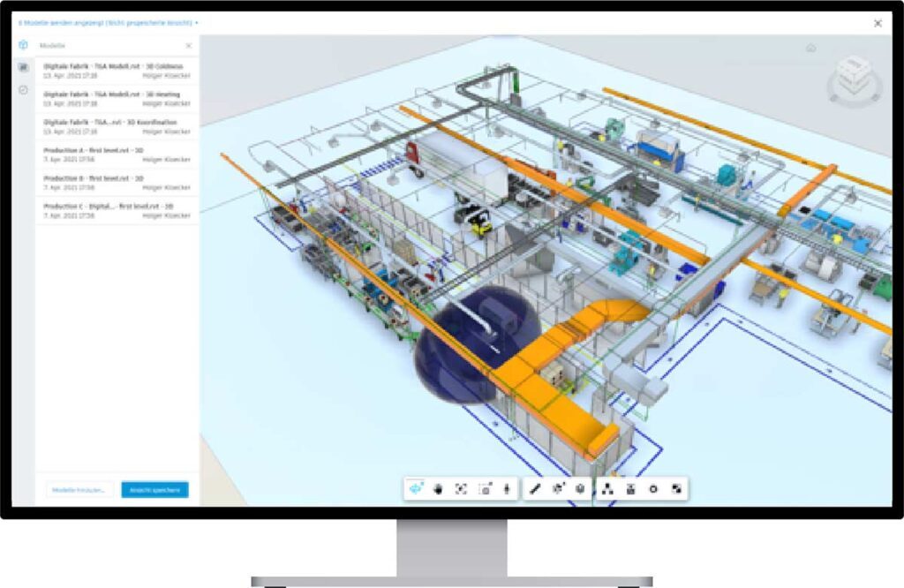Click the Fit to View icon
Viewport: 904px width, 588px height.
point(460,489)
